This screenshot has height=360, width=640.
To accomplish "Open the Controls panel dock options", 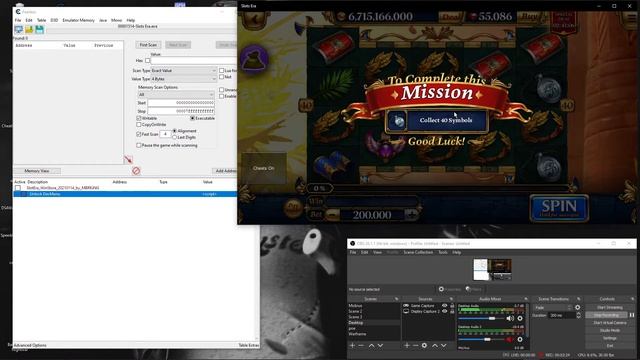I will coord(633,299).
